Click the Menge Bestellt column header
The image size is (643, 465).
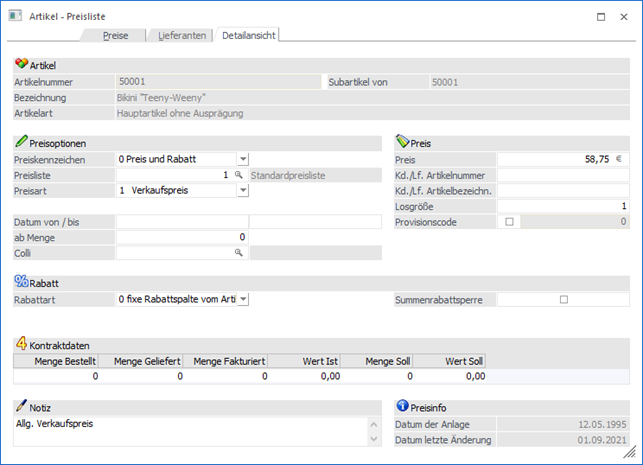point(57,361)
